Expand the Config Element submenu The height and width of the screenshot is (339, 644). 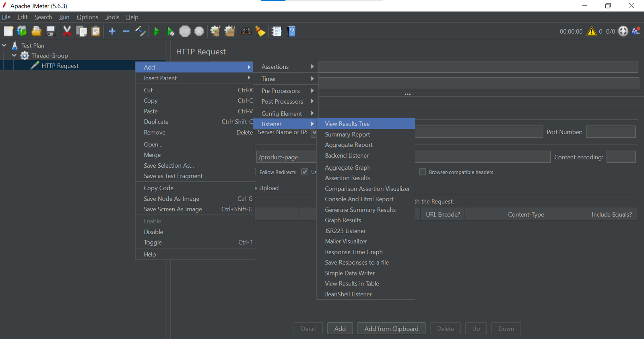[x=286, y=114]
